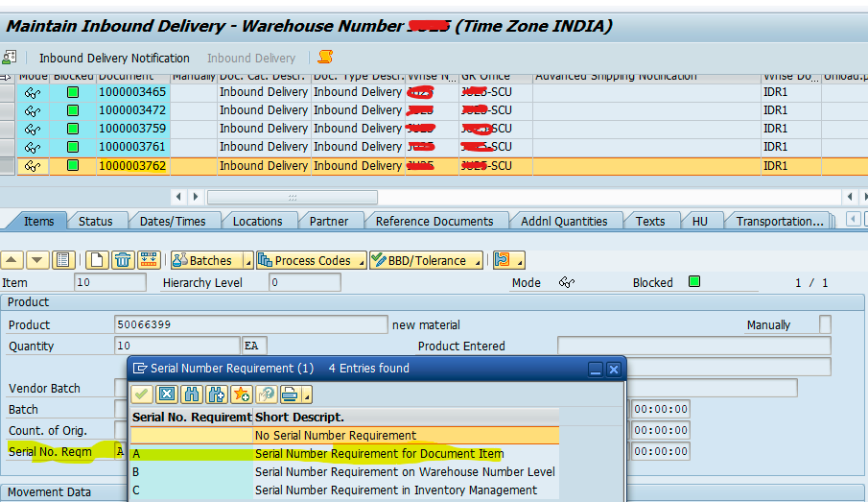Image resolution: width=868 pixels, height=502 pixels.
Task: Switch to the HU tab
Action: [x=700, y=221]
